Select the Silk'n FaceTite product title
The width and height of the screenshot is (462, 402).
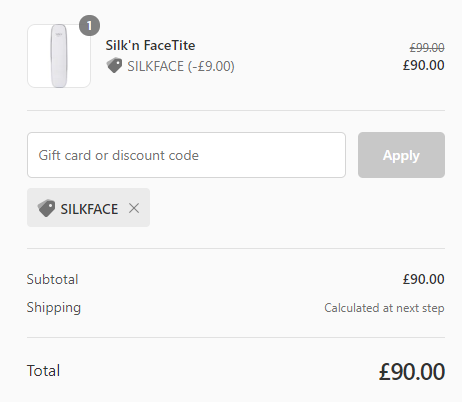(x=150, y=45)
